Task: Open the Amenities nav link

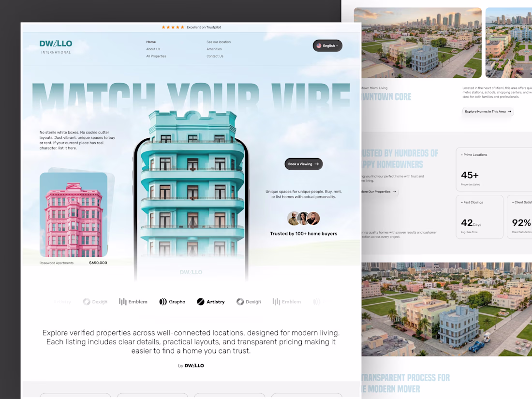Action: (x=214, y=49)
